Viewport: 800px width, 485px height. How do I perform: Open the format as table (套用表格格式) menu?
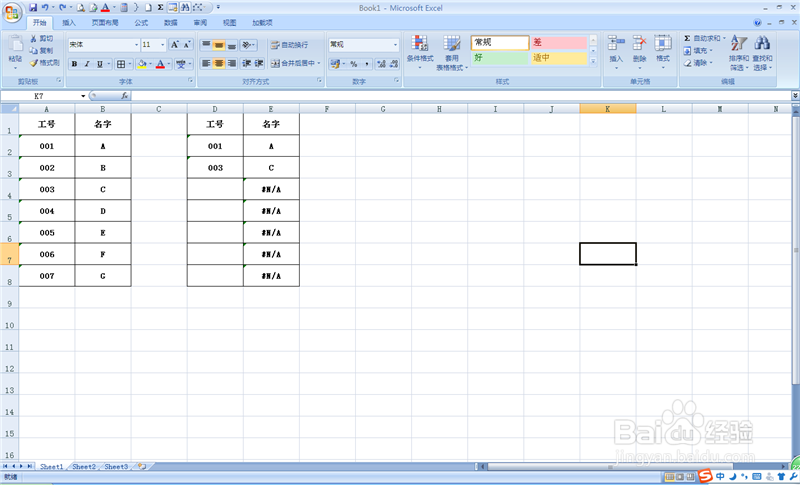[x=452, y=53]
